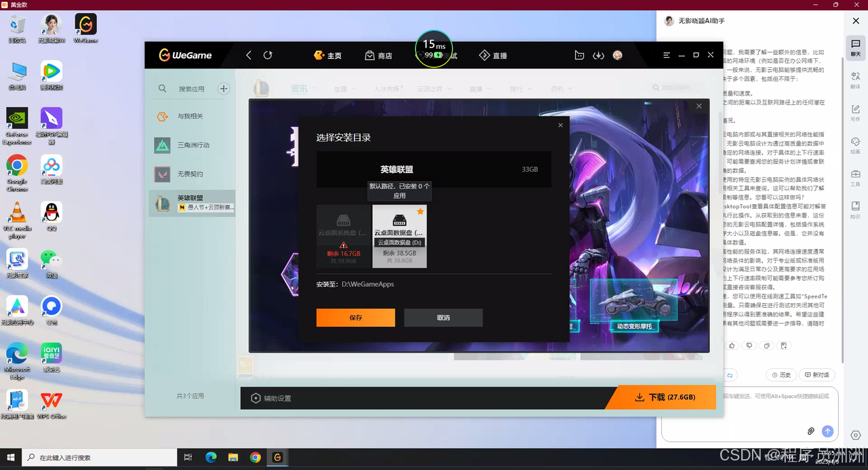Click the taskbar search box

click(x=99, y=458)
